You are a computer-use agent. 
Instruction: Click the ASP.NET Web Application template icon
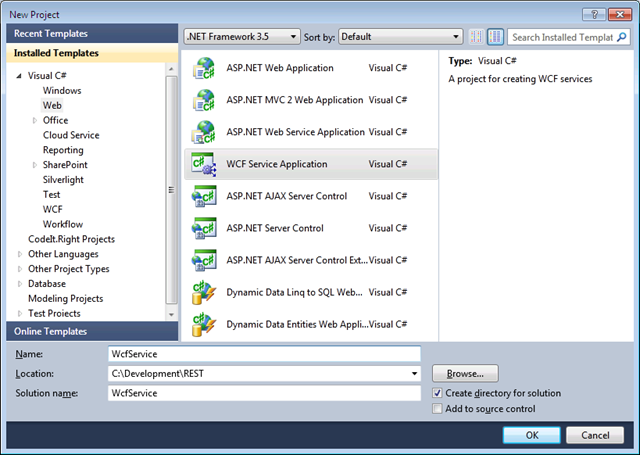[204, 68]
